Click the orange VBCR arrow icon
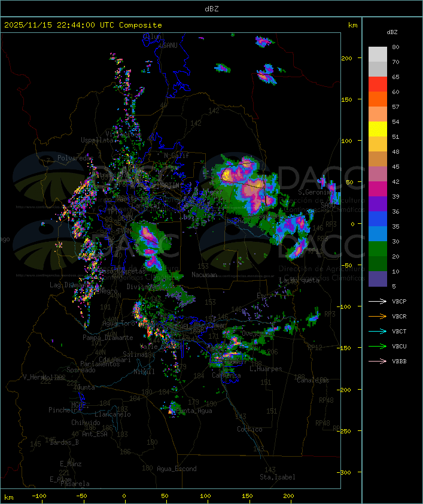Image resolution: width=423 pixels, height=504 pixels. click(378, 316)
